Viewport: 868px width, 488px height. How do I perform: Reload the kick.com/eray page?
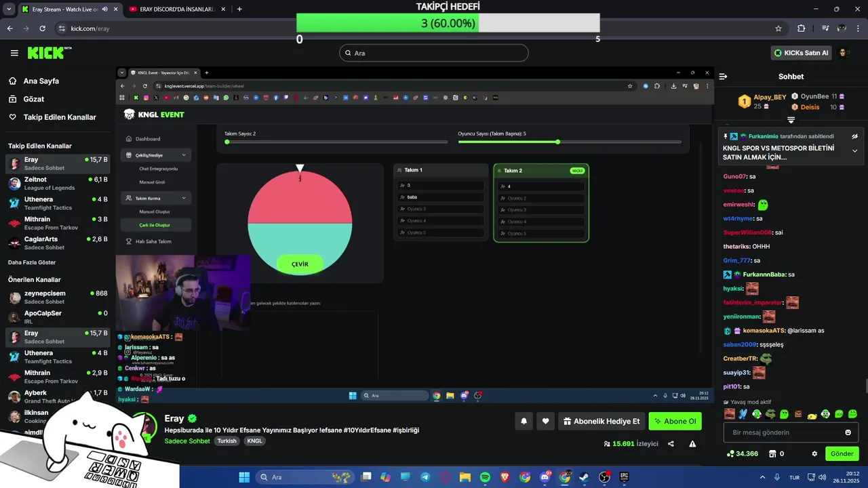coord(43,28)
